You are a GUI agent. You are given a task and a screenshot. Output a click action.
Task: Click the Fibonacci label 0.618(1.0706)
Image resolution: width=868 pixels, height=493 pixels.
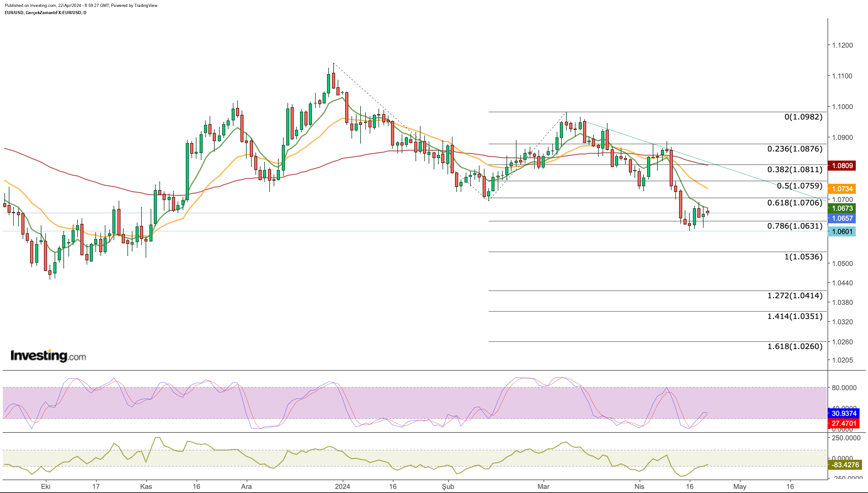pos(795,203)
